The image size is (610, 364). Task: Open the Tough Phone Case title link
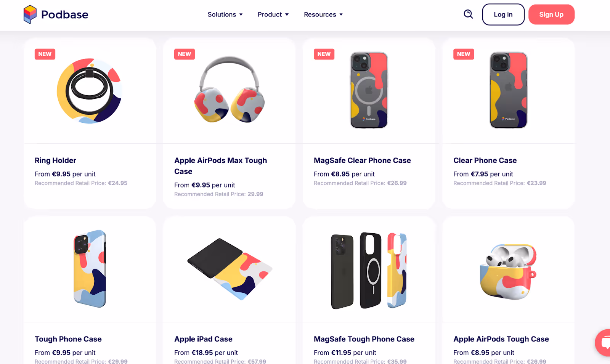pyautogui.click(x=68, y=339)
